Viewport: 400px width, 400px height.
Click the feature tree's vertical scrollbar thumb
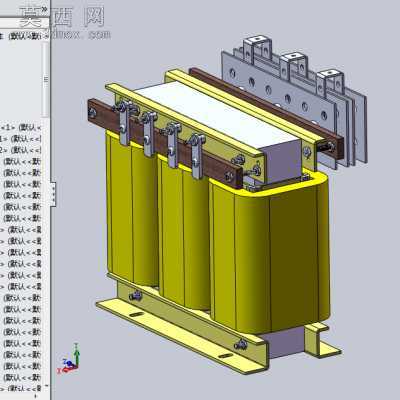point(46,79)
